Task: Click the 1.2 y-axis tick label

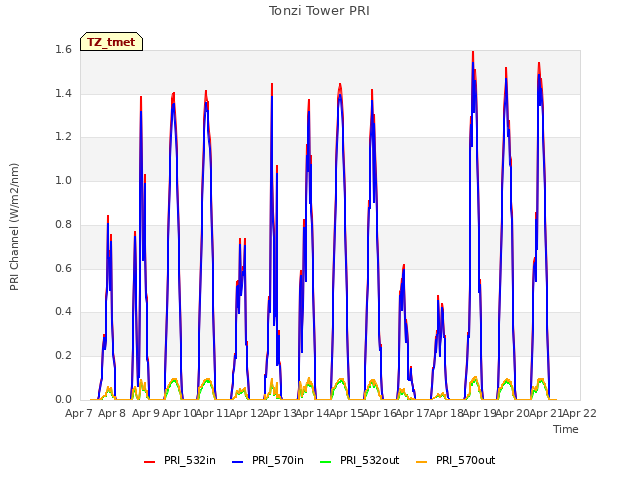Action: click(x=63, y=137)
